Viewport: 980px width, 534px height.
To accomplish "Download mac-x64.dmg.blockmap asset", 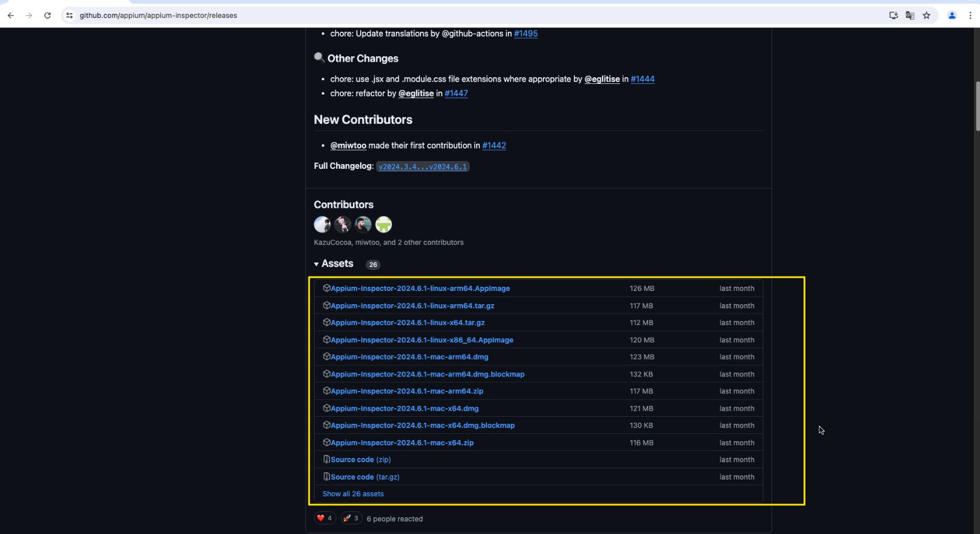I will coord(422,426).
